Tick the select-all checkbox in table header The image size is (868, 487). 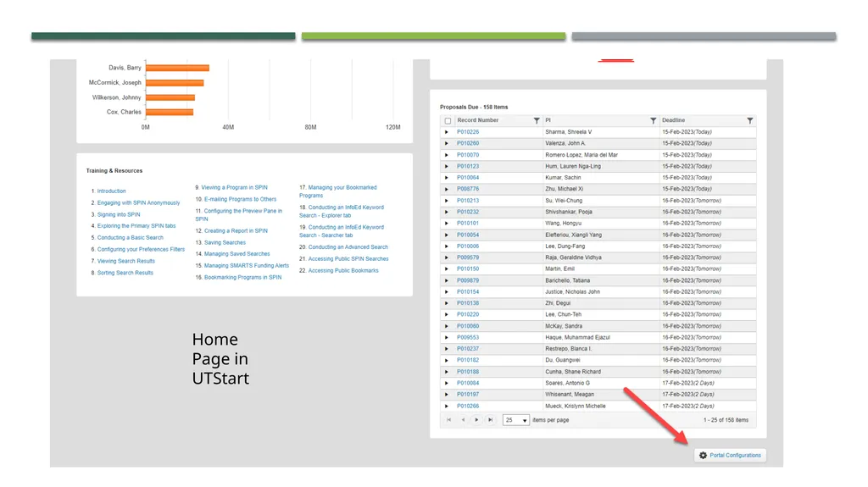click(x=448, y=120)
